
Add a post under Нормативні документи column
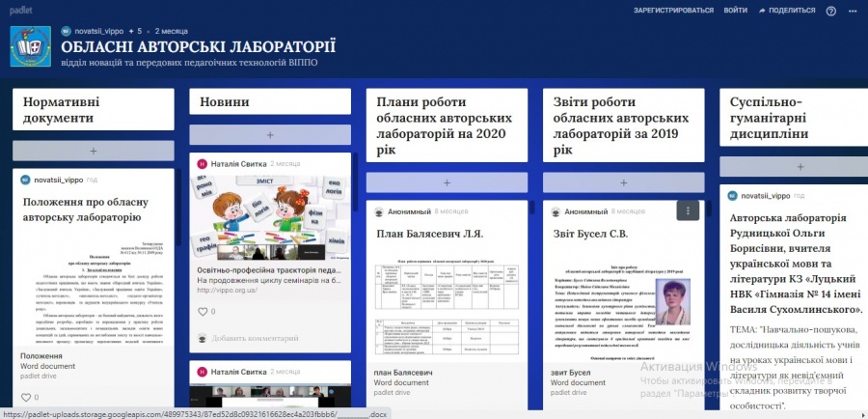(94, 151)
